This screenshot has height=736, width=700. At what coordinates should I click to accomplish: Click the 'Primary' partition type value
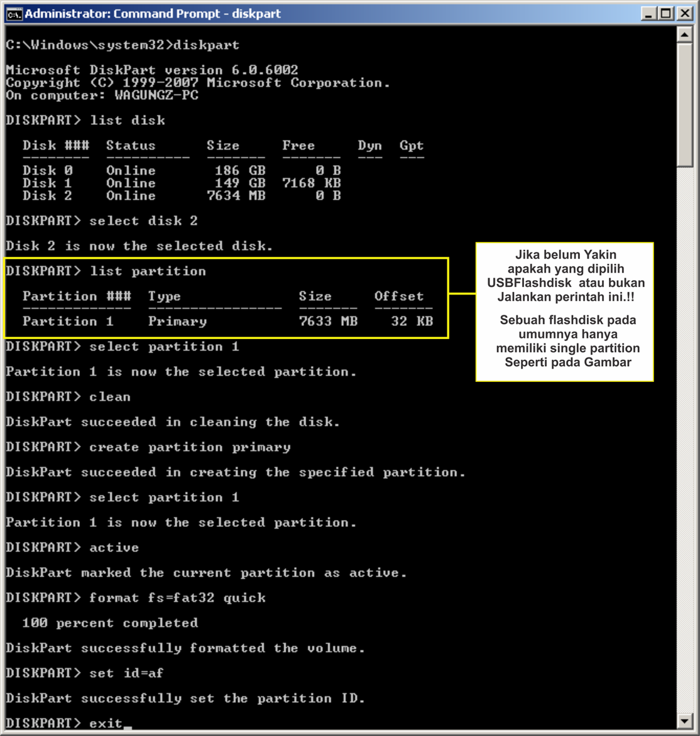(178, 322)
